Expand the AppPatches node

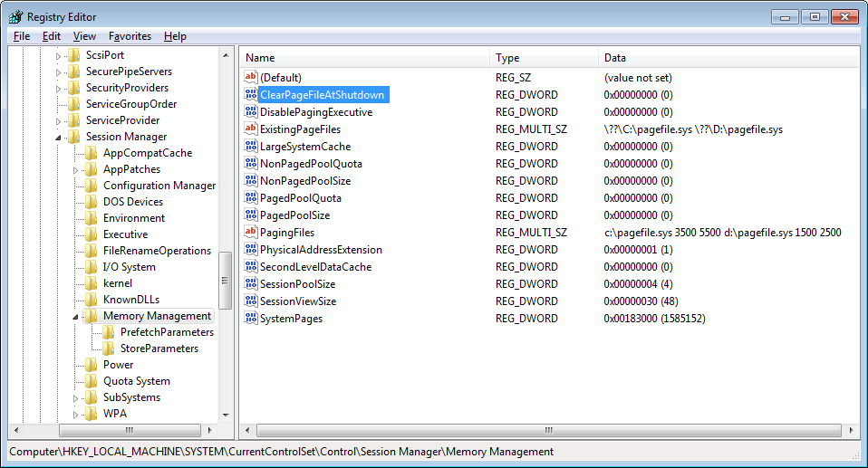[75, 170]
